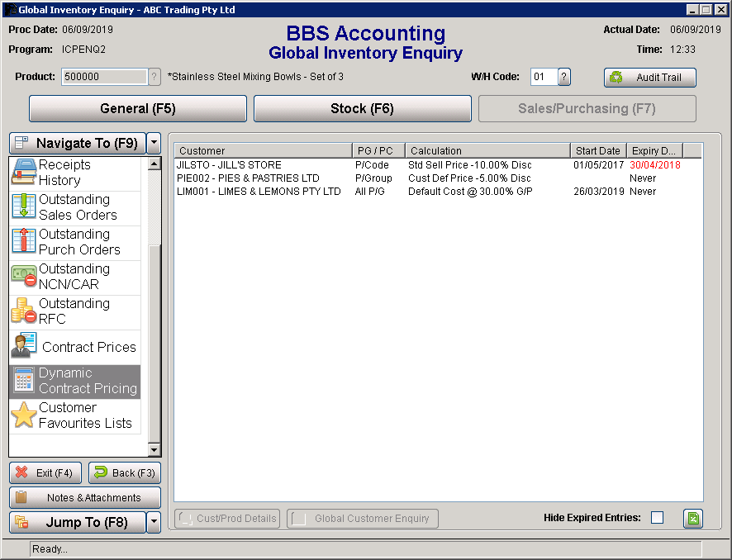Click the Audit Trail button
This screenshot has width=732, height=560.
[x=650, y=78]
